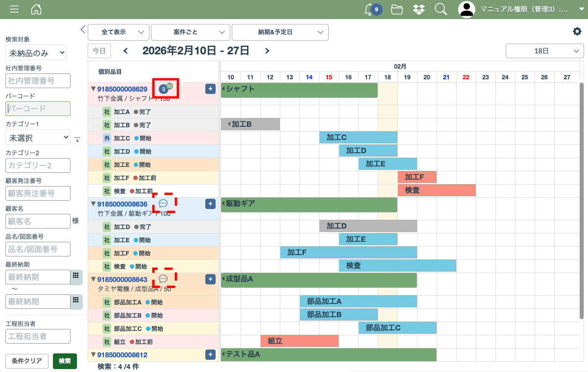The height and width of the screenshot is (372, 588).
Task: Open the hamburger menu
Action: pos(14,9)
